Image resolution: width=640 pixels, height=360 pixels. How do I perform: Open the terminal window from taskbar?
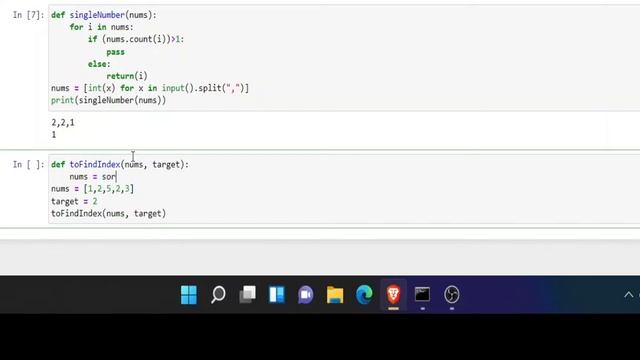tap(422, 295)
